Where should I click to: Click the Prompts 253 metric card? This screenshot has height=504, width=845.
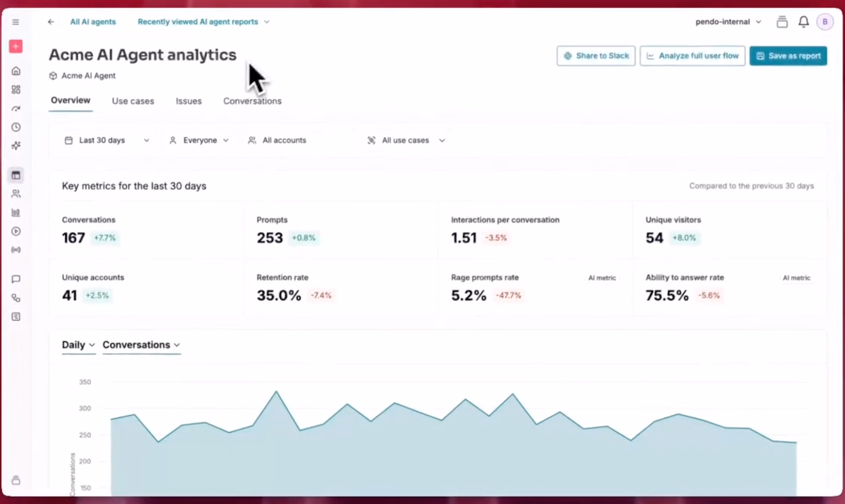pyautogui.click(x=342, y=230)
